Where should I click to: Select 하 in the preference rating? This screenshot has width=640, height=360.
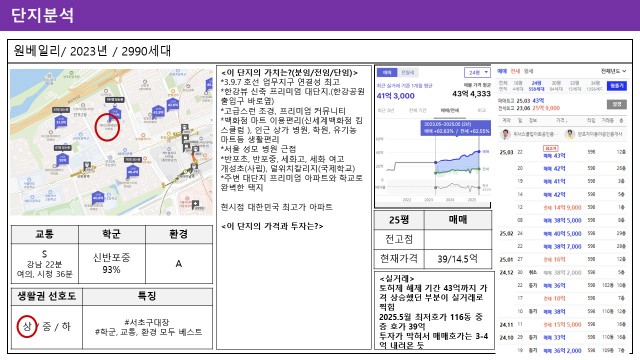pos(66,327)
